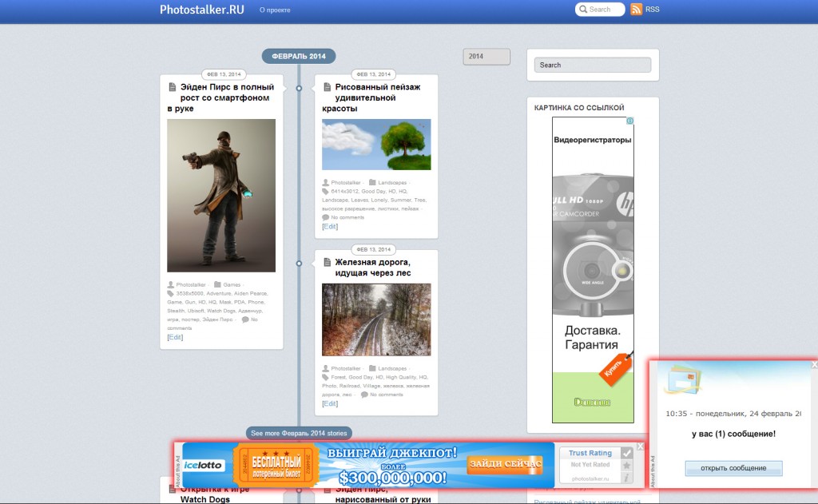Click the orange RSS feed icon

635,10
